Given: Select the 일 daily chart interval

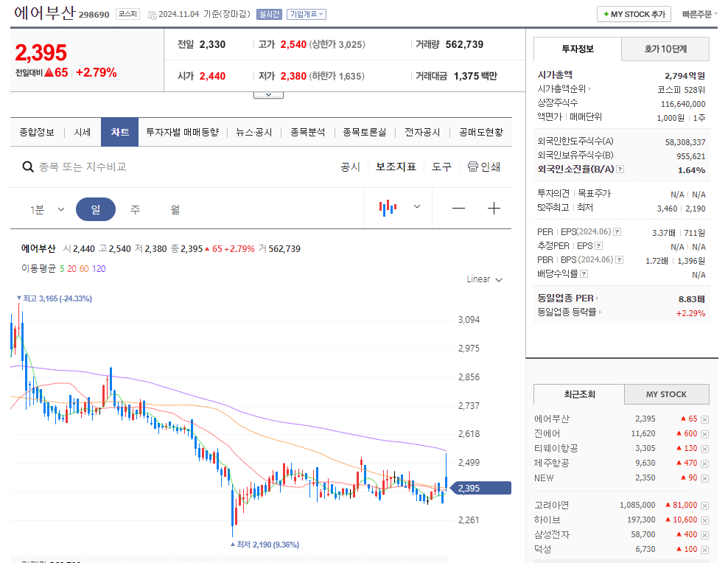Looking at the screenshot, I should click(x=96, y=209).
